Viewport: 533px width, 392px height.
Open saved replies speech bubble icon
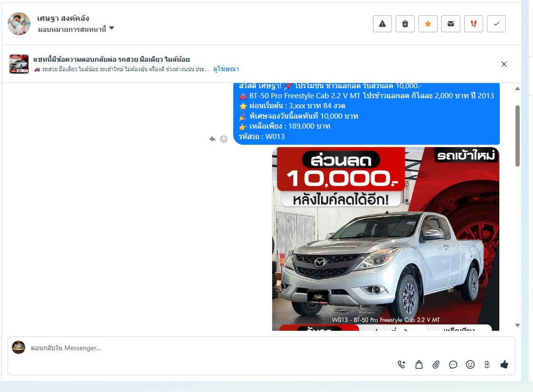(x=453, y=364)
